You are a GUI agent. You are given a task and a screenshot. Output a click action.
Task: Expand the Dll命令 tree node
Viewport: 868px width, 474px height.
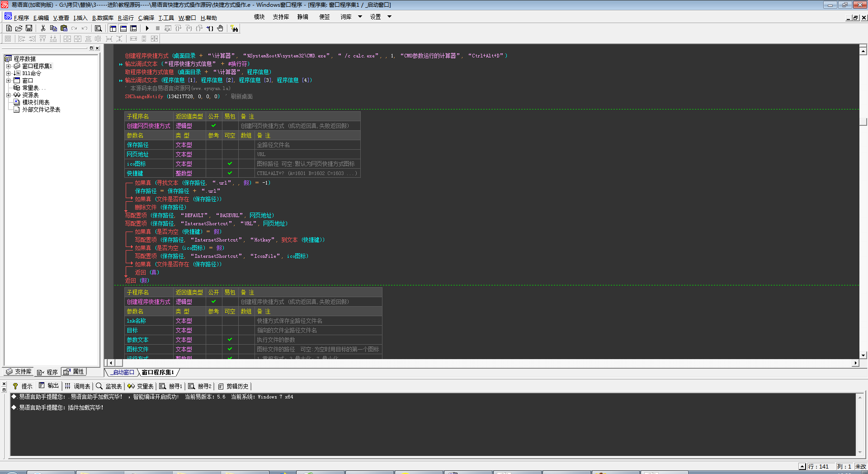8,73
